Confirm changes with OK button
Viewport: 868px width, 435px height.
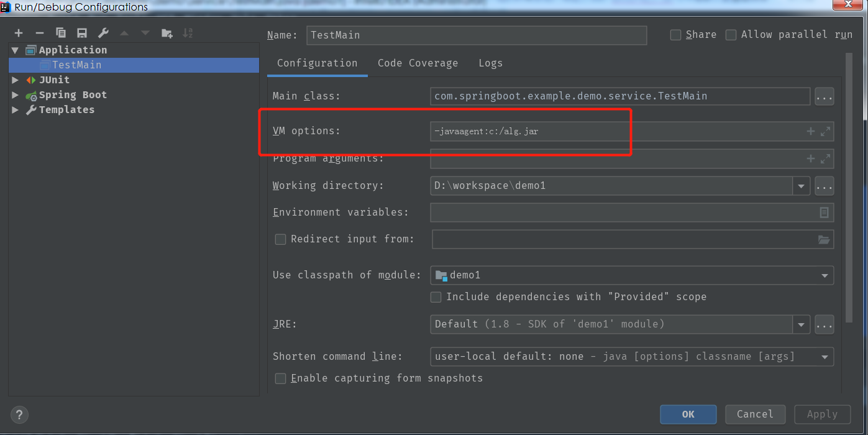coord(688,414)
